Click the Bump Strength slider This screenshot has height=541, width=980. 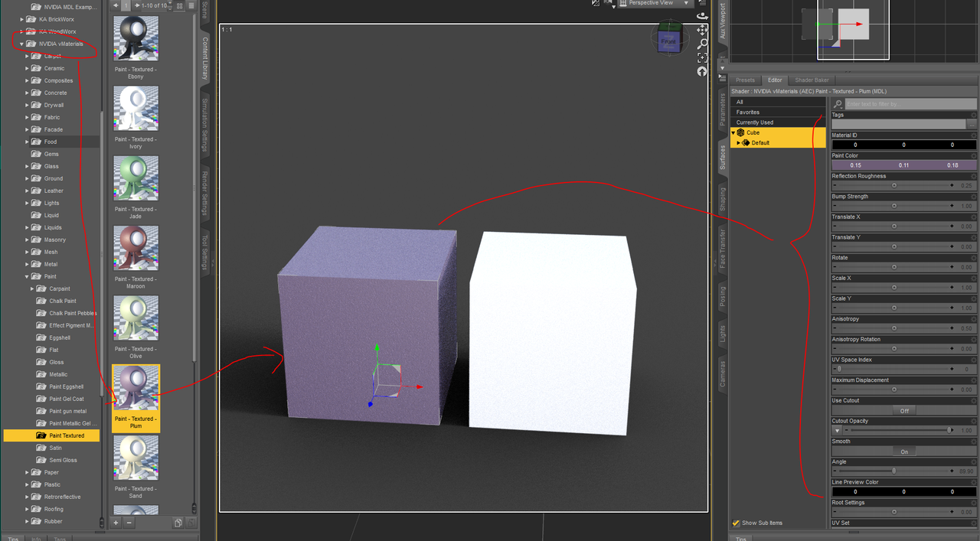coord(893,206)
